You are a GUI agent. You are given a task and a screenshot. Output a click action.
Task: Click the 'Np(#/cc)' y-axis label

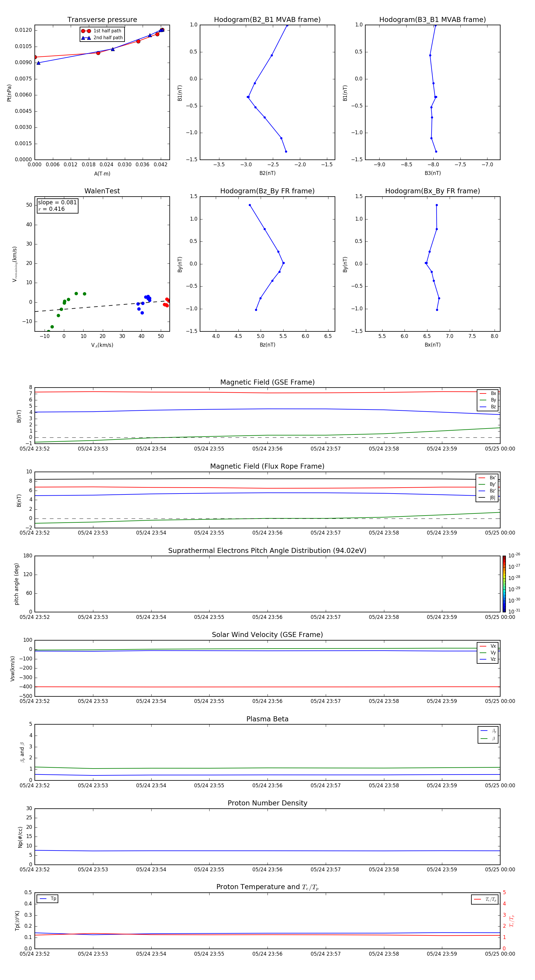21,837
